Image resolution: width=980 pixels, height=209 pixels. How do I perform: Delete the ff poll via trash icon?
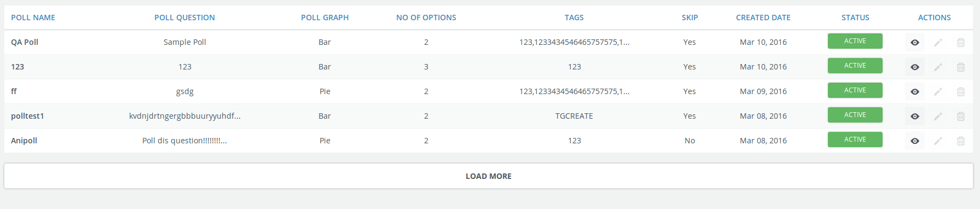pos(960,91)
